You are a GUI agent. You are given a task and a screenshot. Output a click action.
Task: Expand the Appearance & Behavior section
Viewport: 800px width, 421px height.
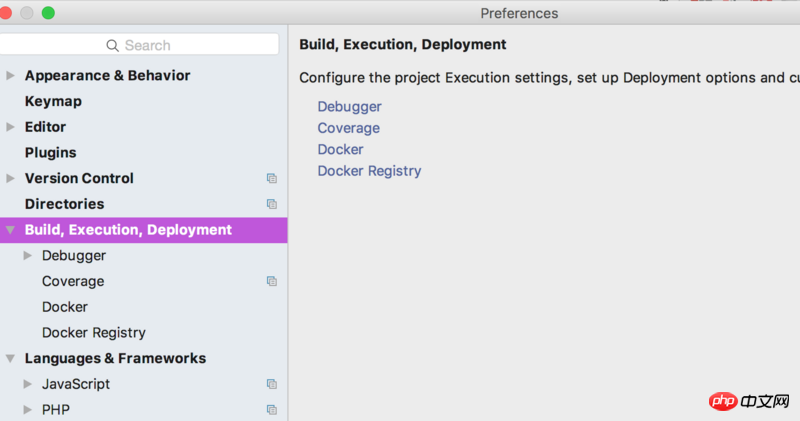click(x=11, y=76)
